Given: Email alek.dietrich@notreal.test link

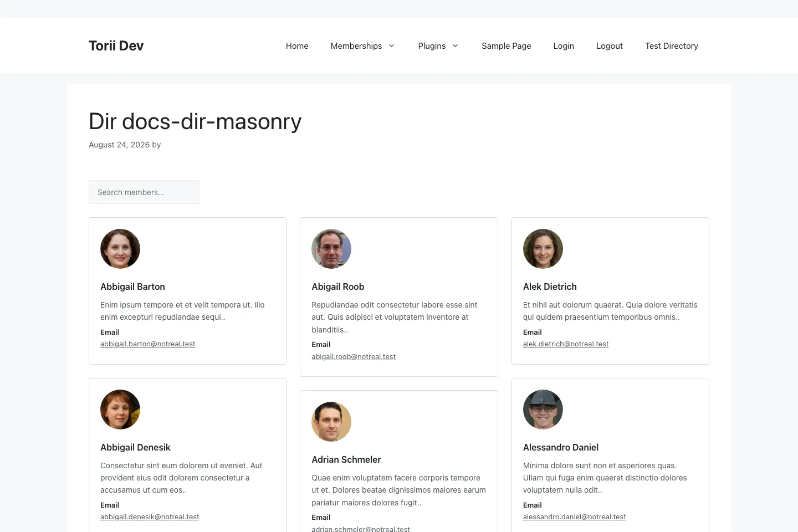Looking at the screenshot, I should pos(566,344).
